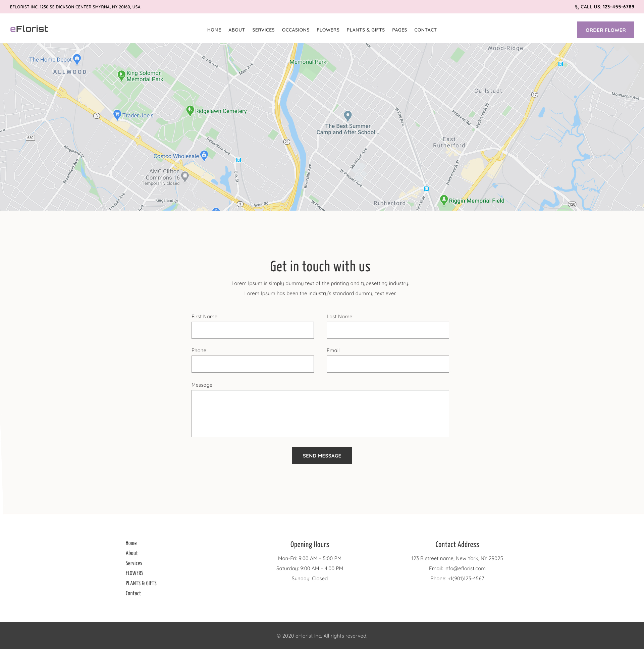Image resolution: width=644 pixels, height=649 pixels.
Task: Click The Home Depot map pin
Action: [x=77, y=59]
